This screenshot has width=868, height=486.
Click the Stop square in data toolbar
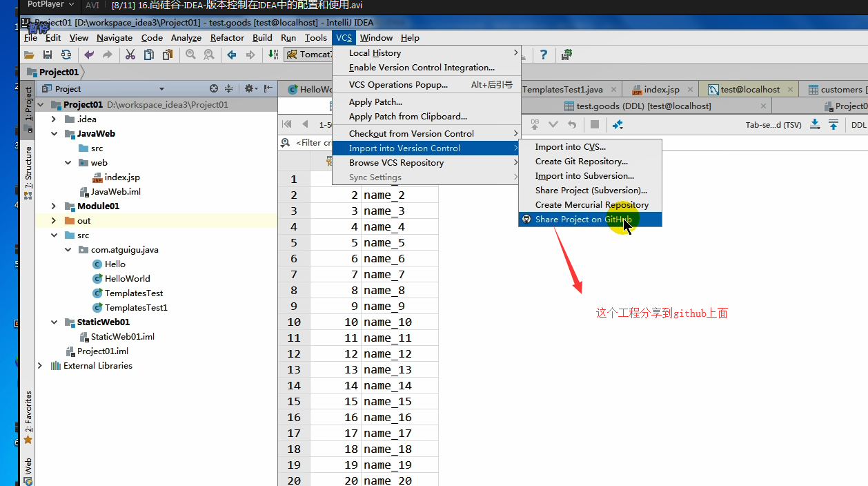[x=594, y=124]
